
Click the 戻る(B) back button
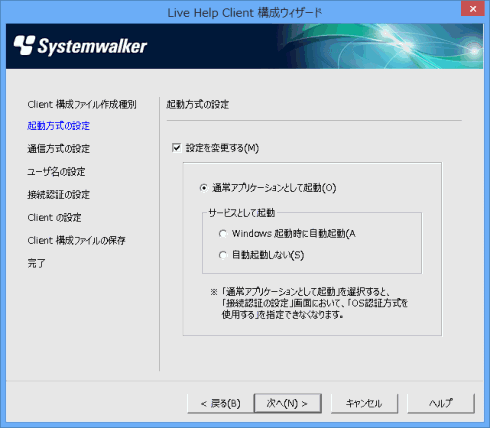coord(220,404)
